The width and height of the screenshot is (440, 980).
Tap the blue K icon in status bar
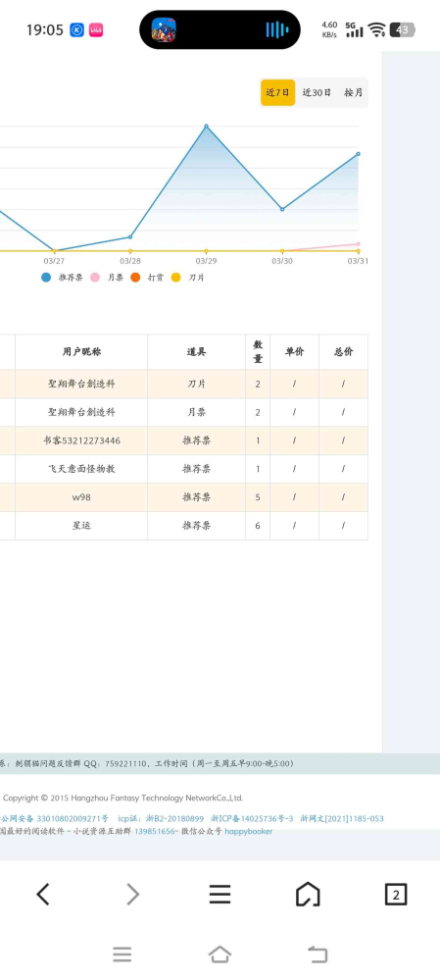coord(76,29)
